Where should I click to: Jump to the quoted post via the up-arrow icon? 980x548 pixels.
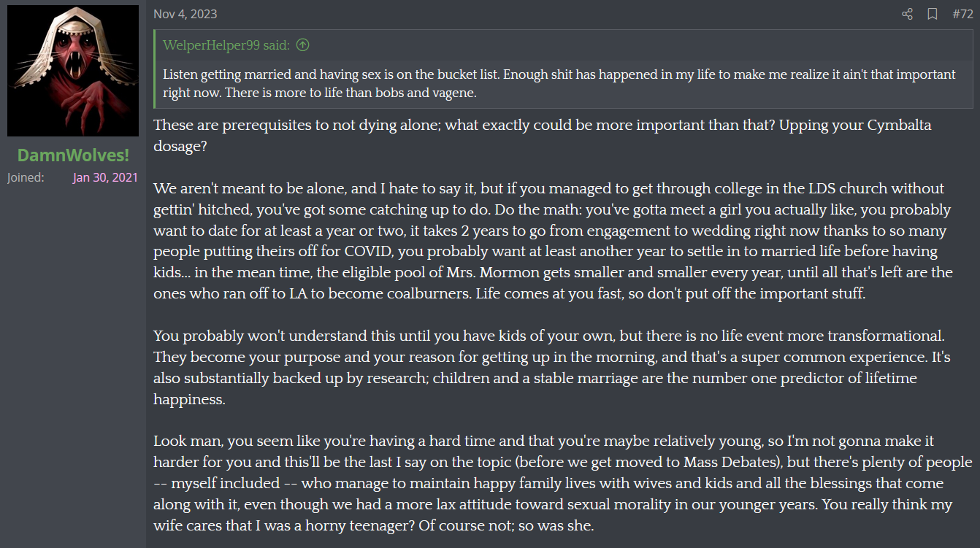(x=302, y=45)
